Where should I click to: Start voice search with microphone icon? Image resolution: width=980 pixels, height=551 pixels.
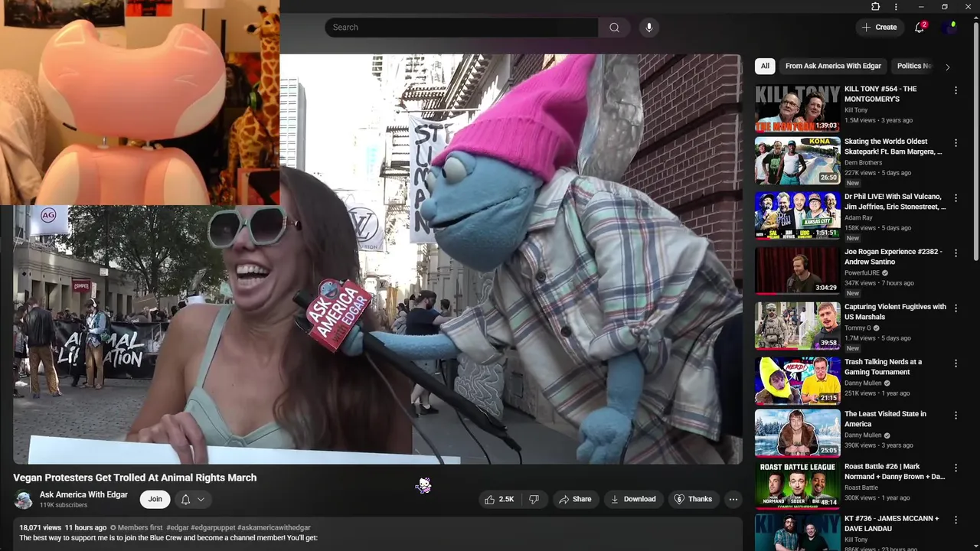[648, 28]
